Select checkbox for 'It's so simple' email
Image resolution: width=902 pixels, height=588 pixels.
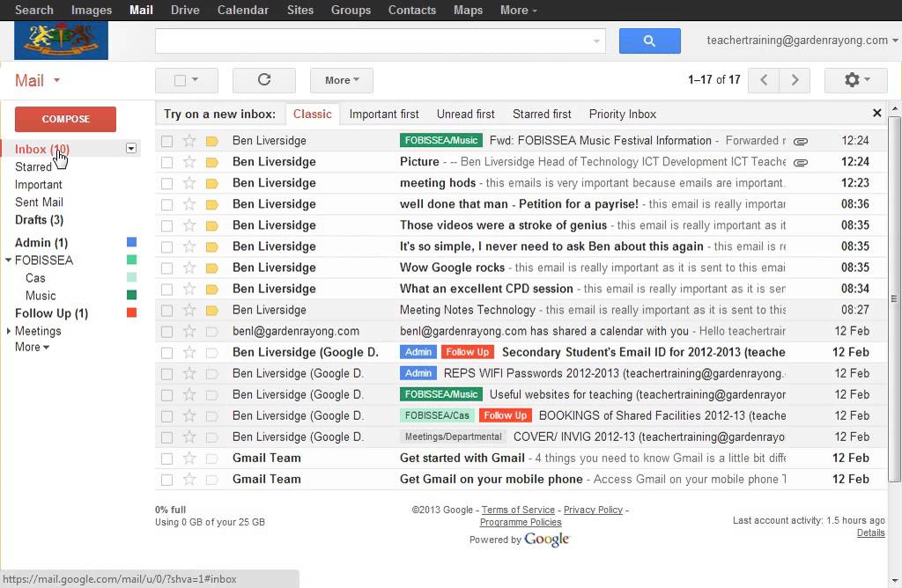[166, 247]
